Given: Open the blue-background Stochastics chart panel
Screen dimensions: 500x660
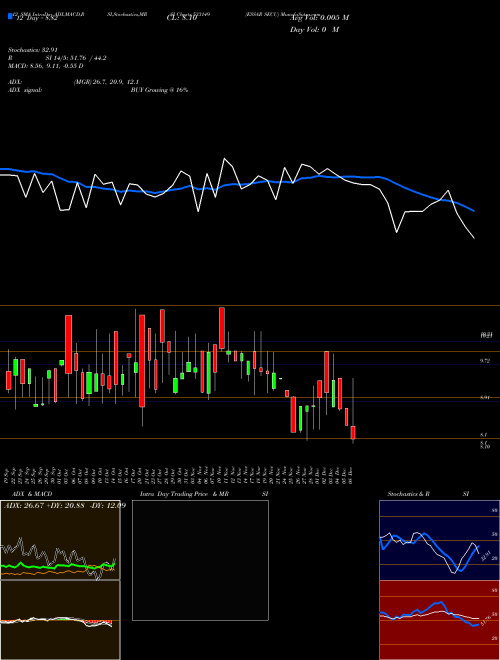Looking at the screenshot, I should 439,540.
